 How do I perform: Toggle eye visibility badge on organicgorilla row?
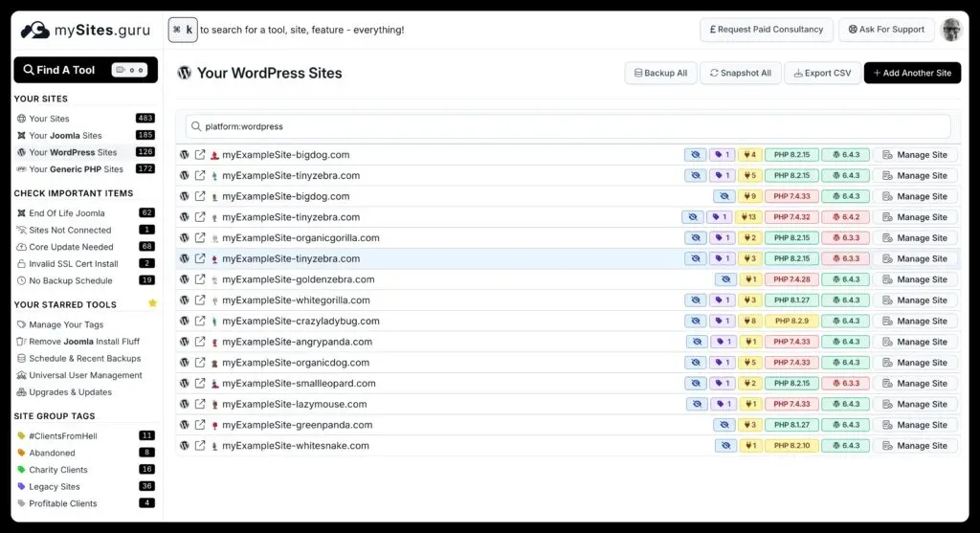pyautogui.click(x=696, y=238)
